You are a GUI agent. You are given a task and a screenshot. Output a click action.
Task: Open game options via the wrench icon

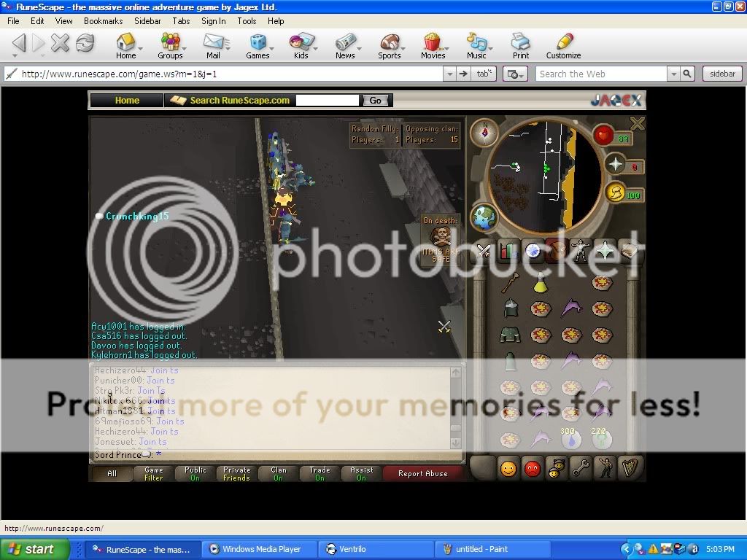coord(581,468)
